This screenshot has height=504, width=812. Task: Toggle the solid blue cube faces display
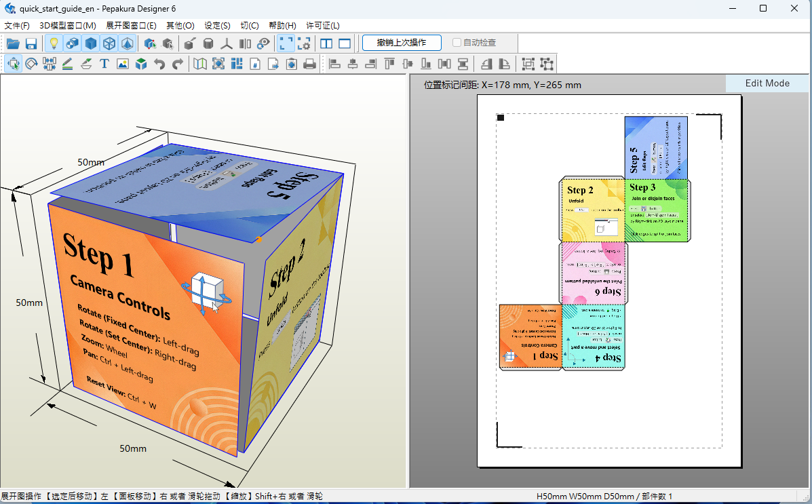[91, 43]
